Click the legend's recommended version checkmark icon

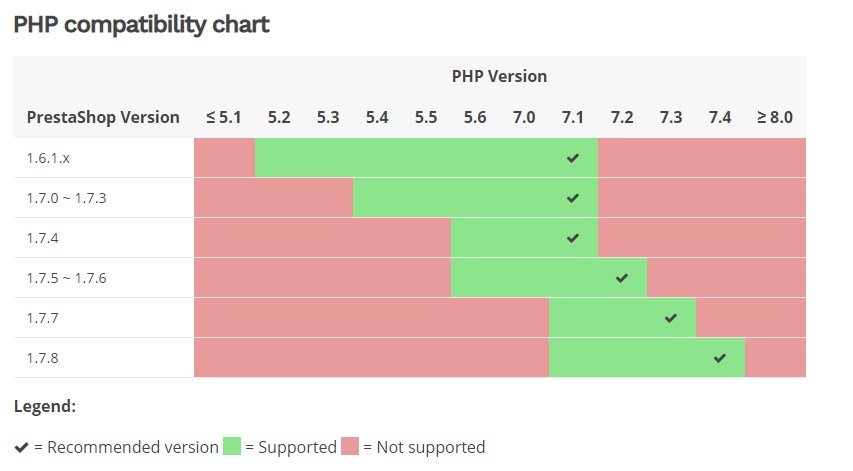click(21, 447)
